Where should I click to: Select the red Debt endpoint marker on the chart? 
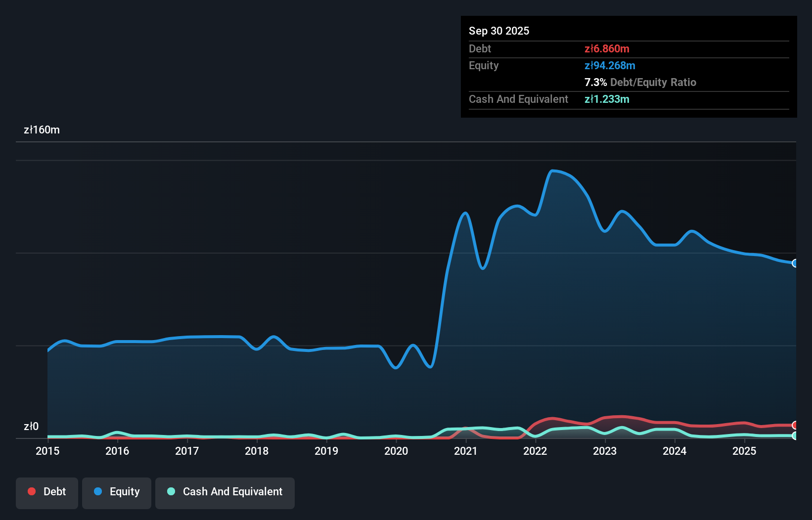coord(795,425)
